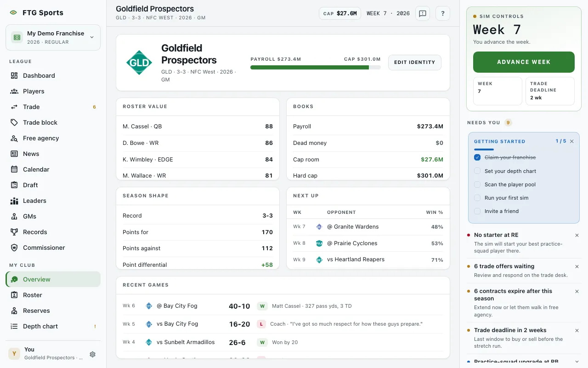Click the Edit Identity button
The image size is (588, 368).
coord(415,63)
